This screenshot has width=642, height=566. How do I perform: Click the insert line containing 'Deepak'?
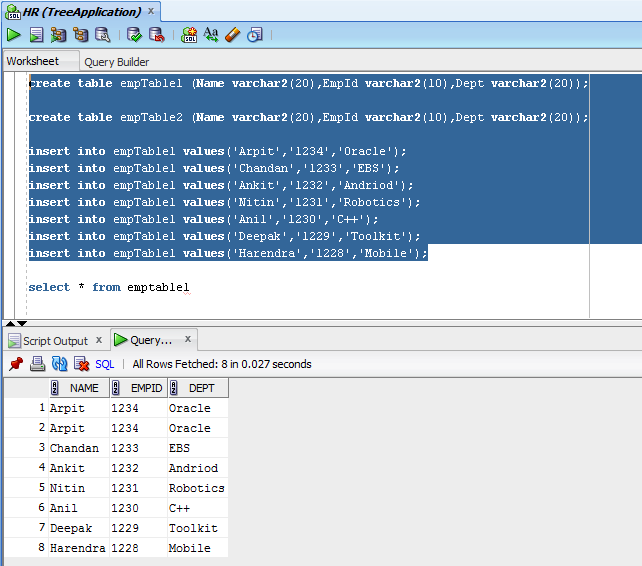click(224, 236)
